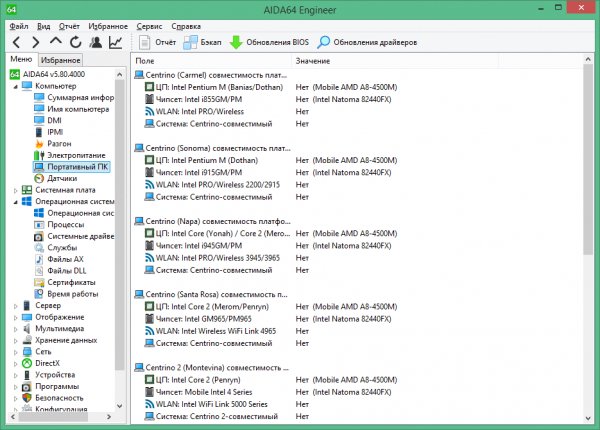Click the Бэкап toolbar button
Viewport: 600px width, 430px height.
coord(202,42)
